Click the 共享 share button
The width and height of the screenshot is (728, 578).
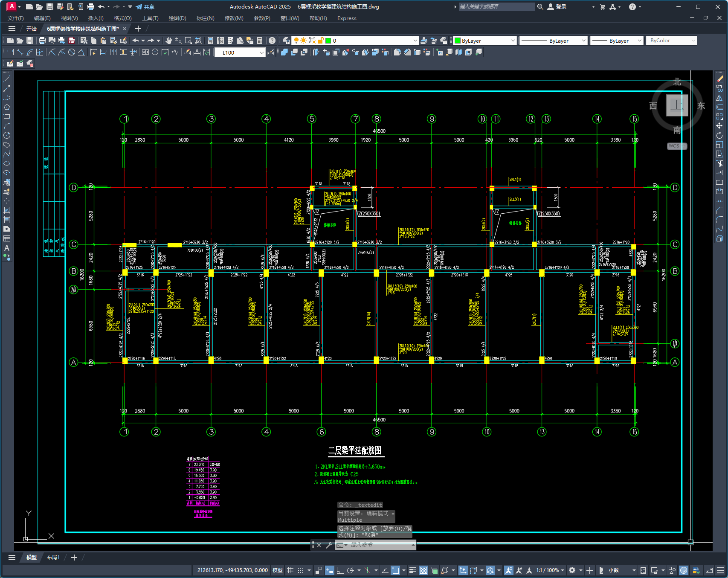click(145, 7)
